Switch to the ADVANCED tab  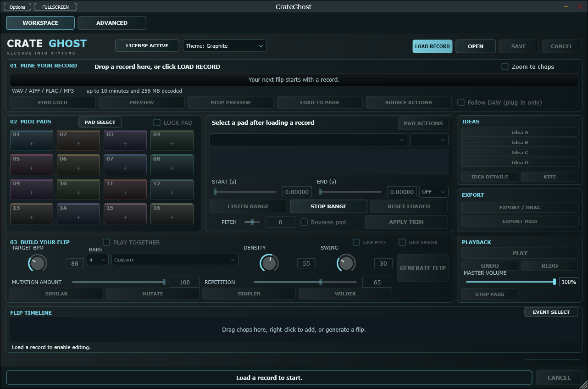pos(112,23)
